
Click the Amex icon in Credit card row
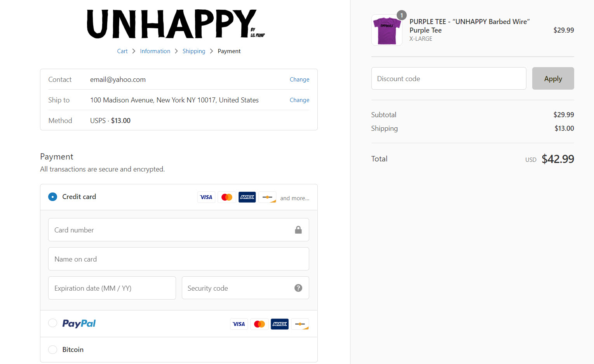(x=247, y=197)
